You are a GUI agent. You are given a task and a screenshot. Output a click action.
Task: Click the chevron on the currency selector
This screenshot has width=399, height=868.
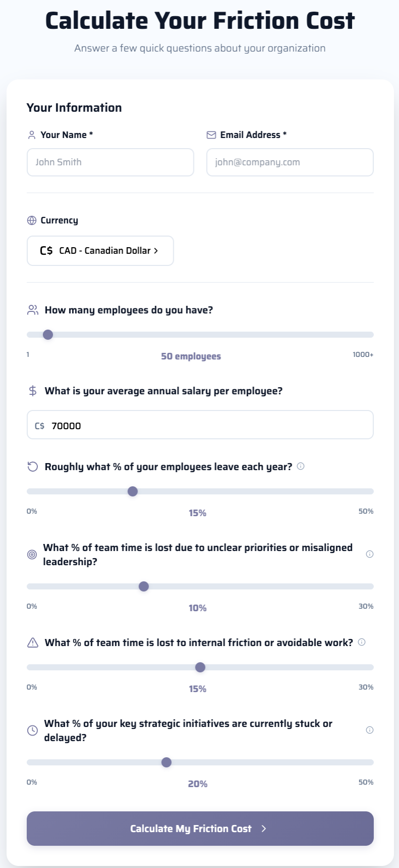[156, 251]
